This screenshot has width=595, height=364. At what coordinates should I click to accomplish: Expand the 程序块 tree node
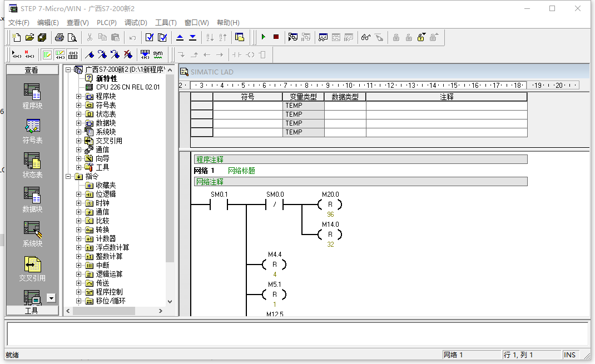[78, 96]
